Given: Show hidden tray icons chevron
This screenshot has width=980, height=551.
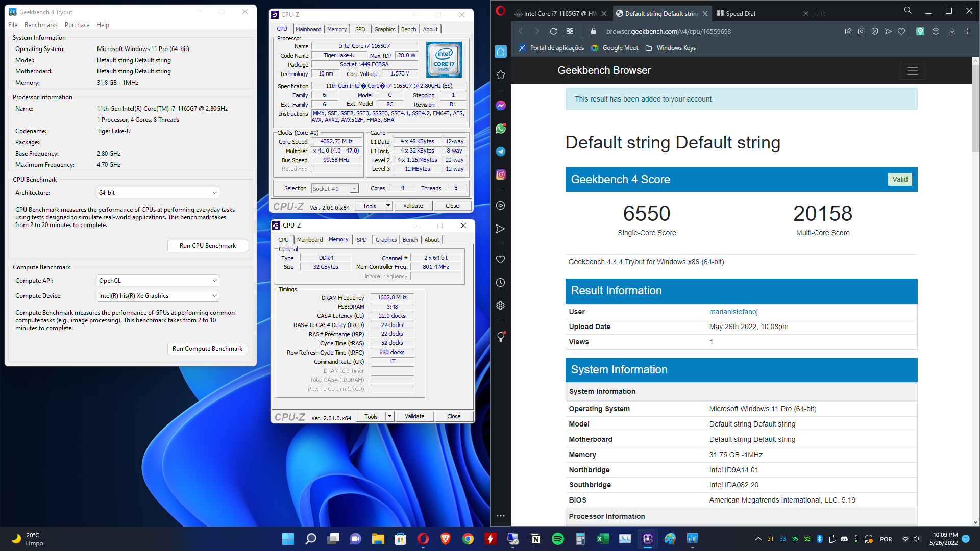Looking at the screenshot, I should [x=758, y=539].
